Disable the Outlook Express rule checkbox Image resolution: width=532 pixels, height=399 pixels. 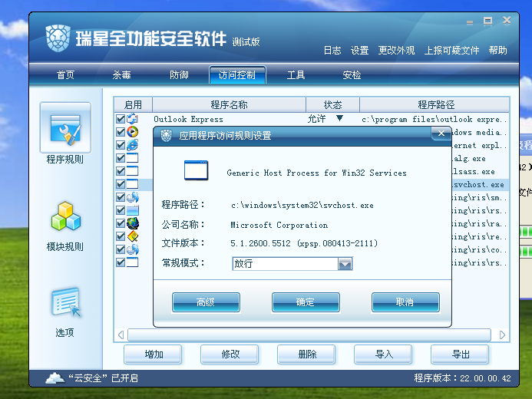(x=121, y=119)
